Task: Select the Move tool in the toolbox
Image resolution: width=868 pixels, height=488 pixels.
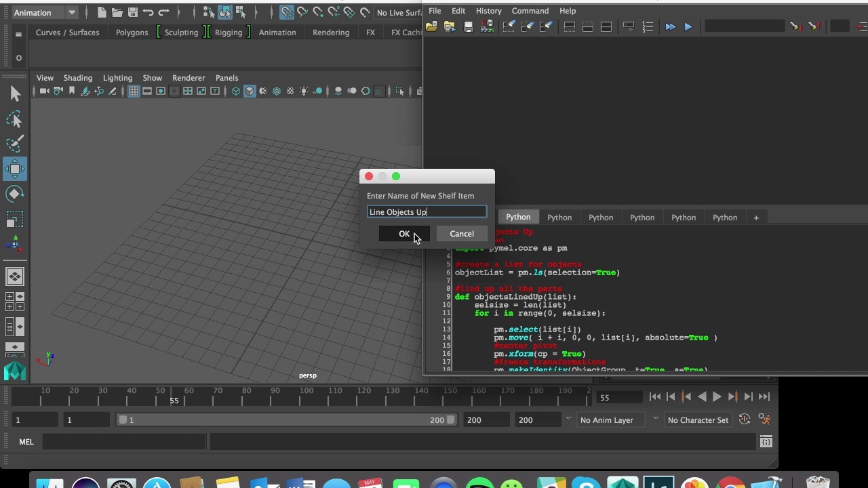Action: 14,169
